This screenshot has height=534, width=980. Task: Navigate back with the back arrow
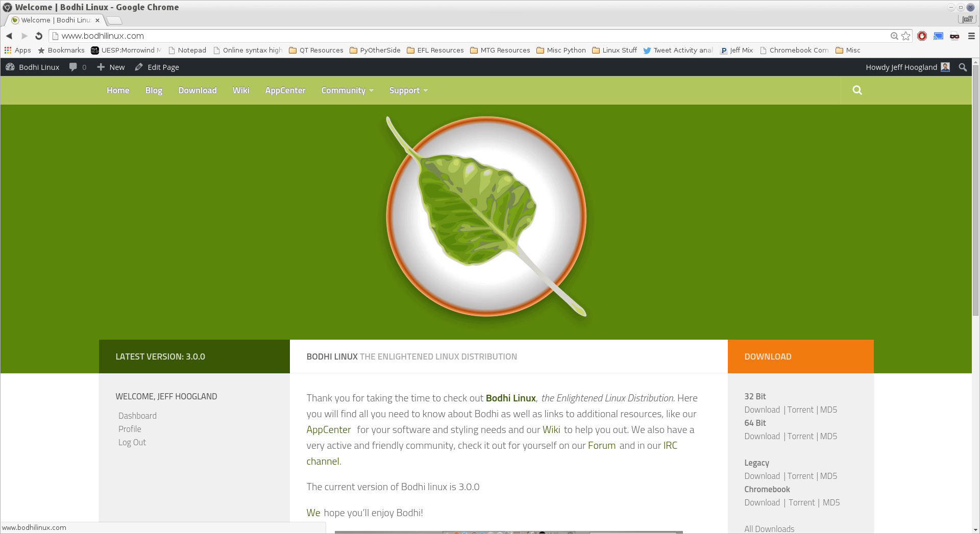click(x=9, y=36)
